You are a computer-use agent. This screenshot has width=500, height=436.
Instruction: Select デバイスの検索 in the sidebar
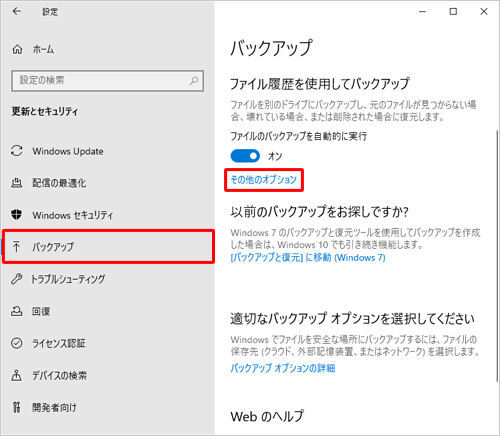(x=107, y=375)
